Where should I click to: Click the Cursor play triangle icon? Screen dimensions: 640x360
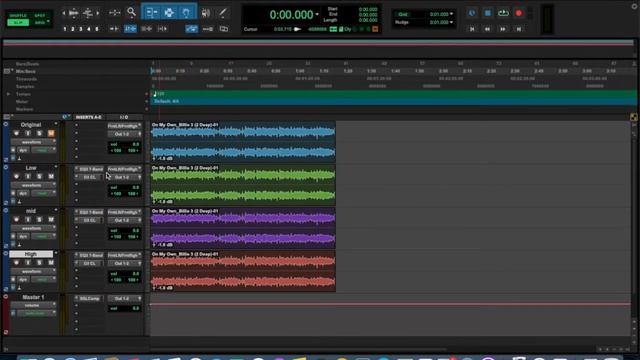coord(298,29)
